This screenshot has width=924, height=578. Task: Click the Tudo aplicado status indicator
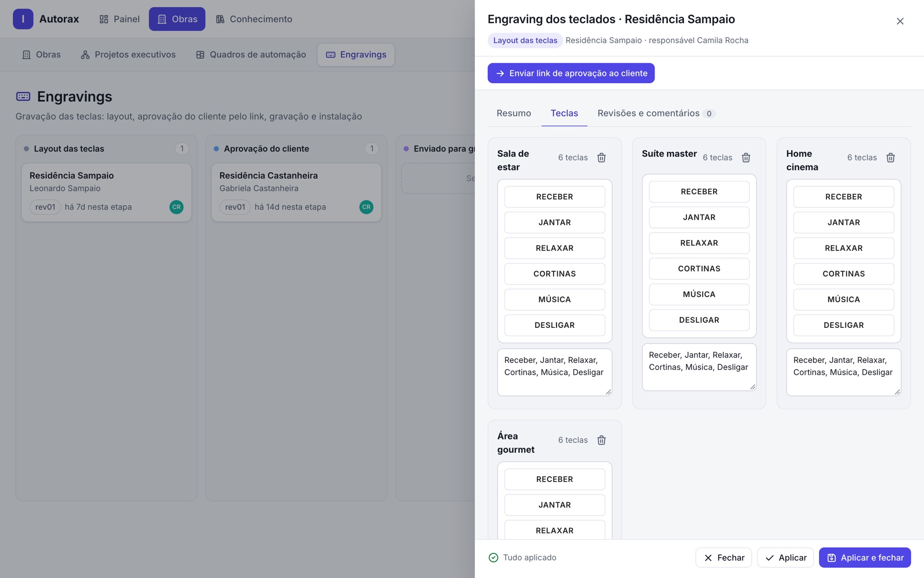pos(523,558)
